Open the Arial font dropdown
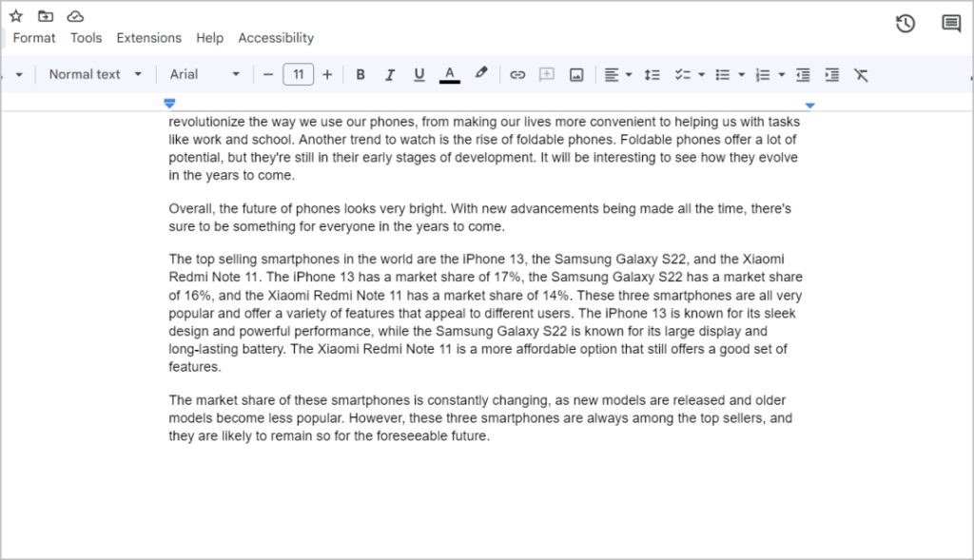Screen dimensions: 974x560 [x=205, y=74]
